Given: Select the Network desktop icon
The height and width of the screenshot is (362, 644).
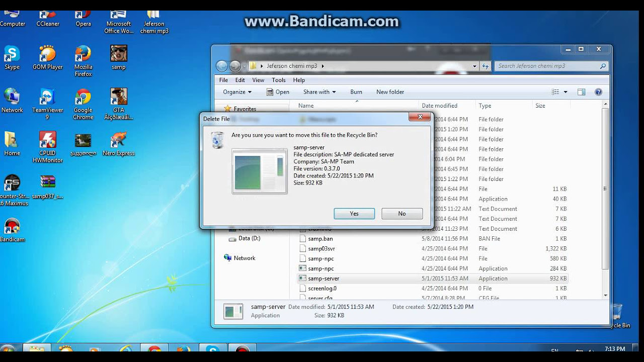Looking at the screenshot, I should click(12, 101).
